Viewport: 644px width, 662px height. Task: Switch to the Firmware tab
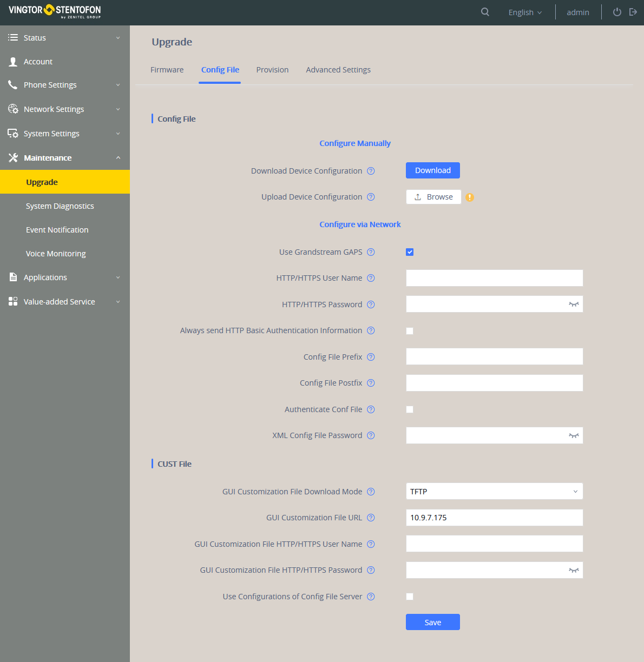[x=167, y=70]
